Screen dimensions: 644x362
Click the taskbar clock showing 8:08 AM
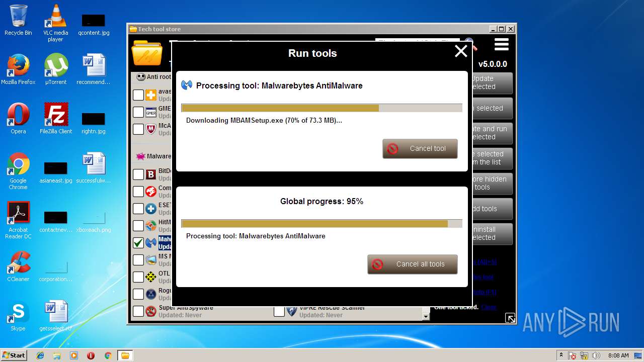619,355
